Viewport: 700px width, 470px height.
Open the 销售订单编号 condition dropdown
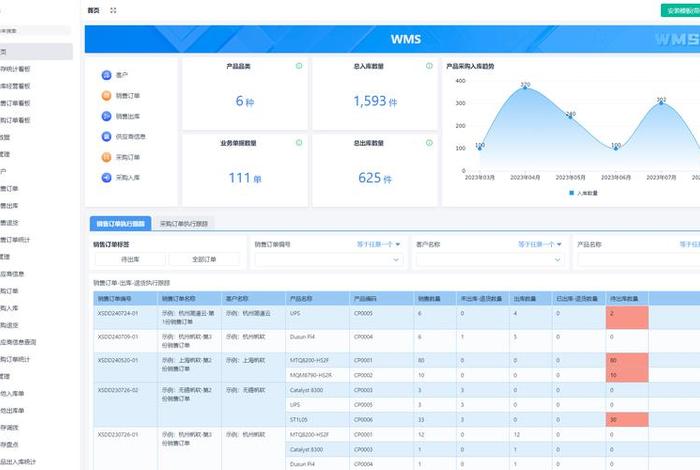coord(379,243)
